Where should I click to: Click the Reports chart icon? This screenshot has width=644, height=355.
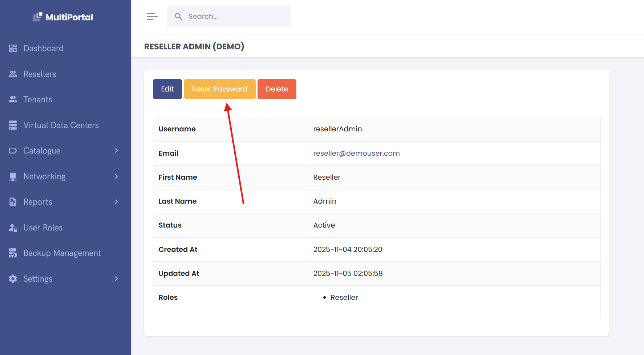pyautogui.click(x=13, y=202)
